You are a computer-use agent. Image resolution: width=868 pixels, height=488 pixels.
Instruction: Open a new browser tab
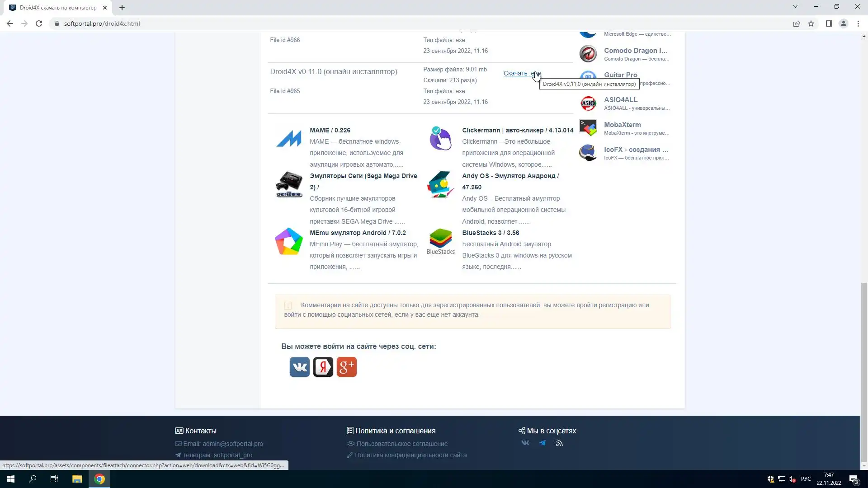pos(122,8)
